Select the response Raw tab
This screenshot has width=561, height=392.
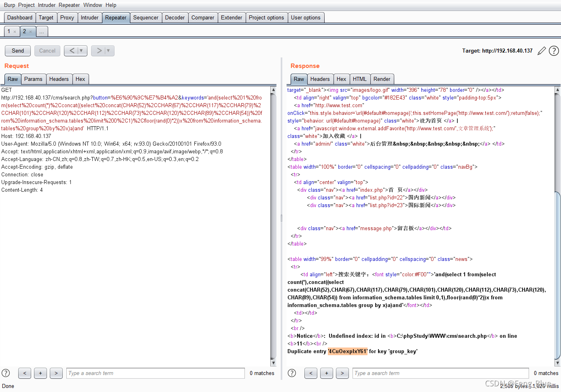[x=299, y=79]
